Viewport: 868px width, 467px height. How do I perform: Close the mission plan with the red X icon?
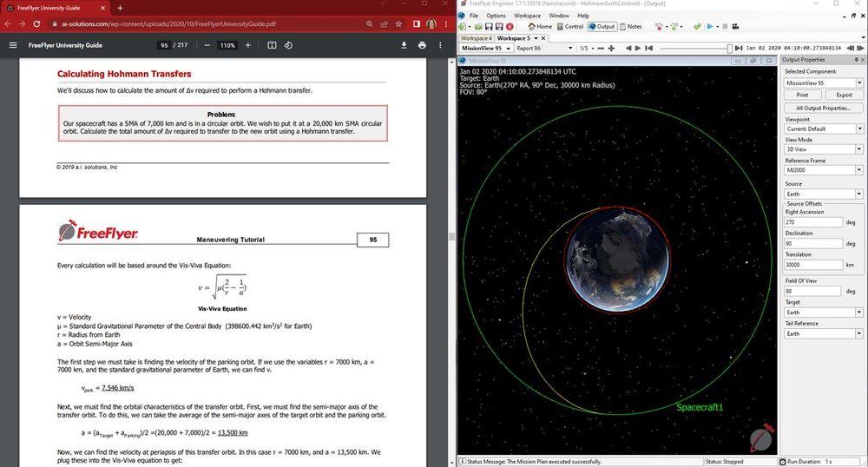click(510, 27)
